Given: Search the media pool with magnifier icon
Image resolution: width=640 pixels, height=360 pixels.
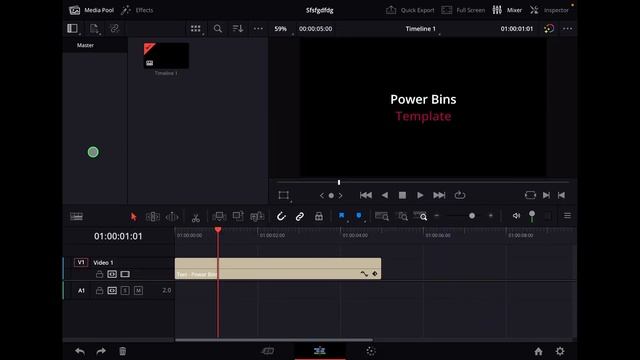Looking at the screenshot, I should click(218, 29).
